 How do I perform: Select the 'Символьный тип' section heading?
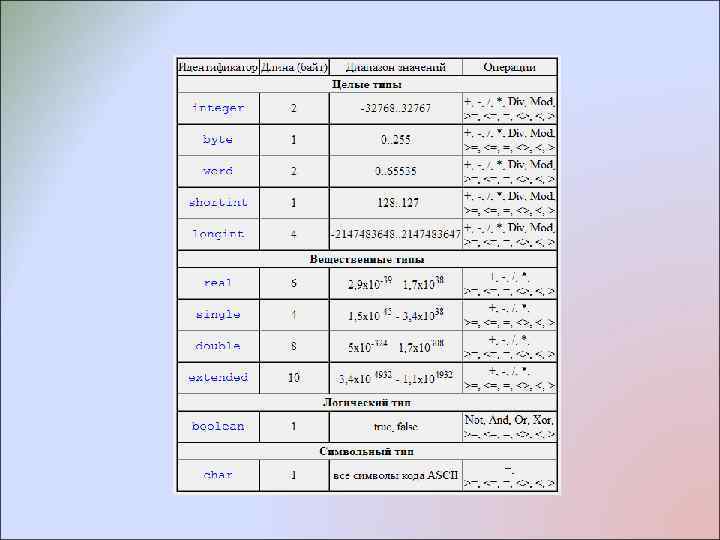coord(366,451)
